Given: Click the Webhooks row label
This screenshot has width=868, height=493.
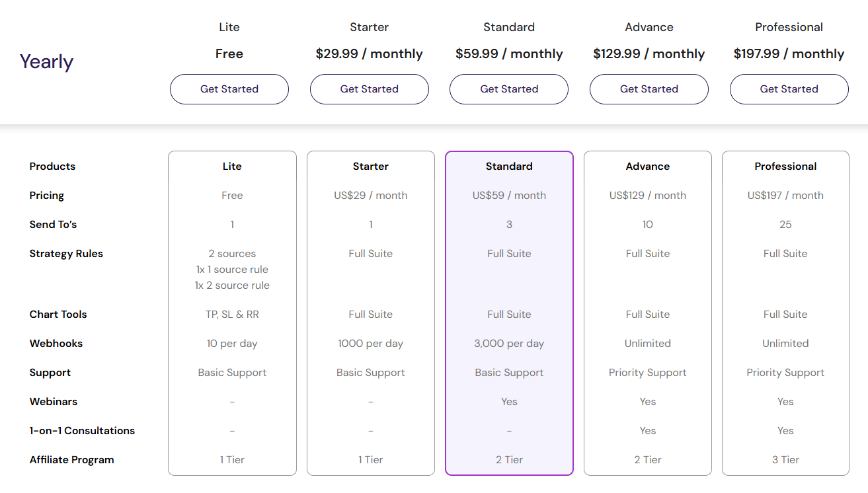Looking at the screenshot, I should pos(56,344).
